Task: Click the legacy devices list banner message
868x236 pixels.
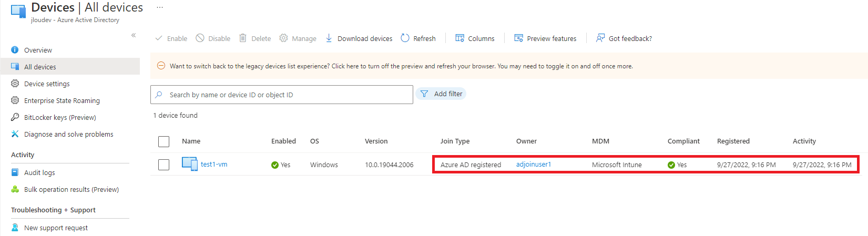Action: point(401,66)
